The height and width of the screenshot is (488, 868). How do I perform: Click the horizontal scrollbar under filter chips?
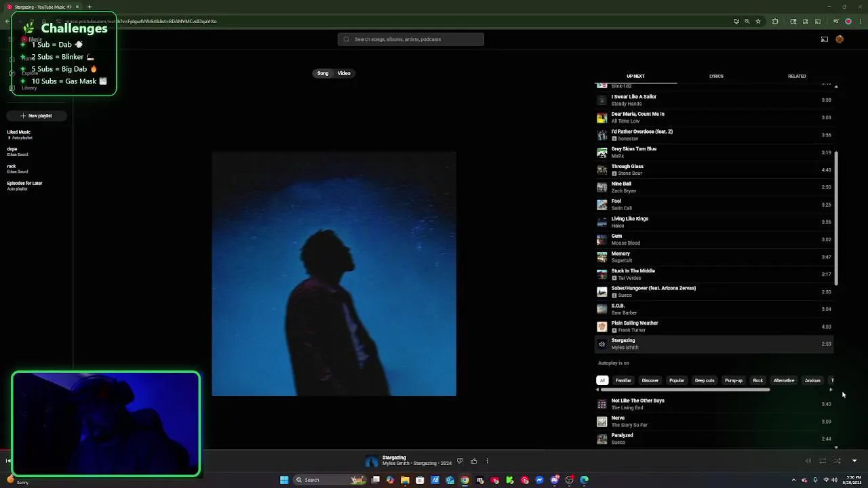pyautogui.click(x=685, y=390)
